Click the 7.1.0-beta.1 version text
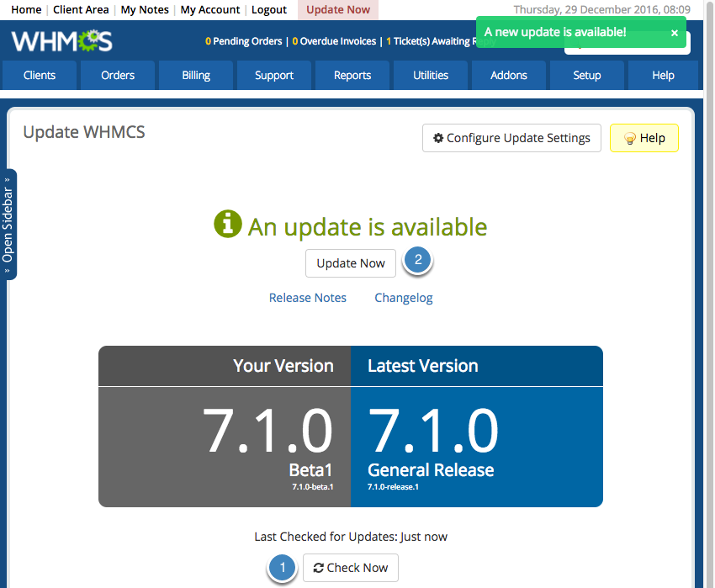 (313, 487)
